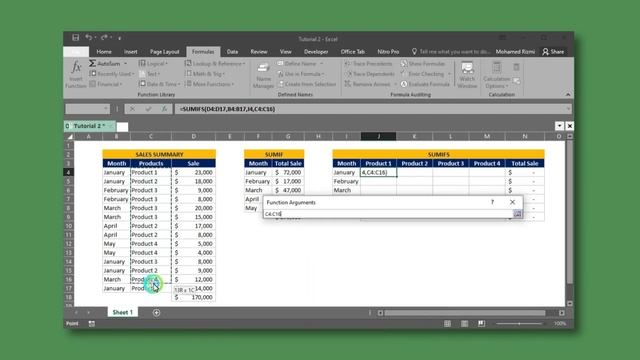
Task: Click the Function Arguments help question mark
Action: [492, 202]
